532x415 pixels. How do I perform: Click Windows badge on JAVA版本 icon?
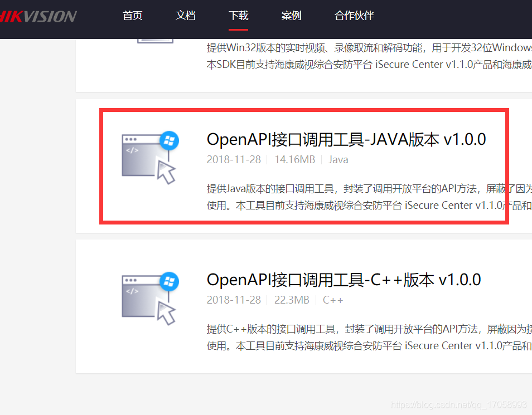click(x=169, y=140)
